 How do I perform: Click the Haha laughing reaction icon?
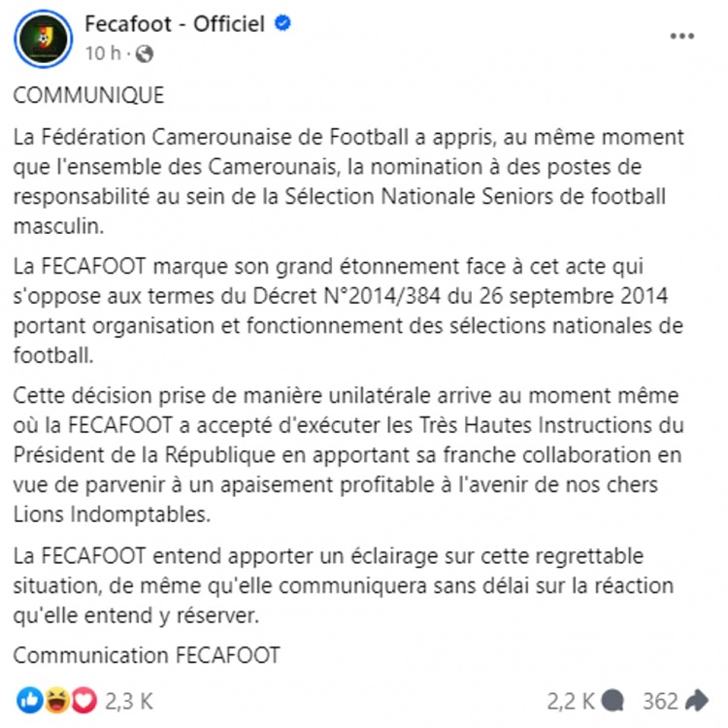58,699
